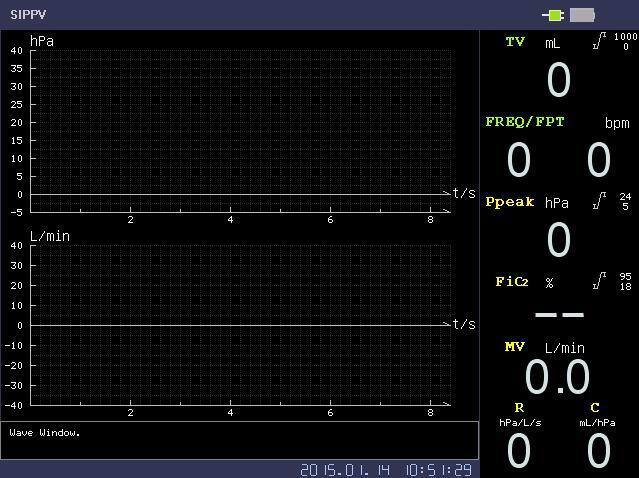
Task: Select the FiO2 parameter label
Action: coord(511,282)
